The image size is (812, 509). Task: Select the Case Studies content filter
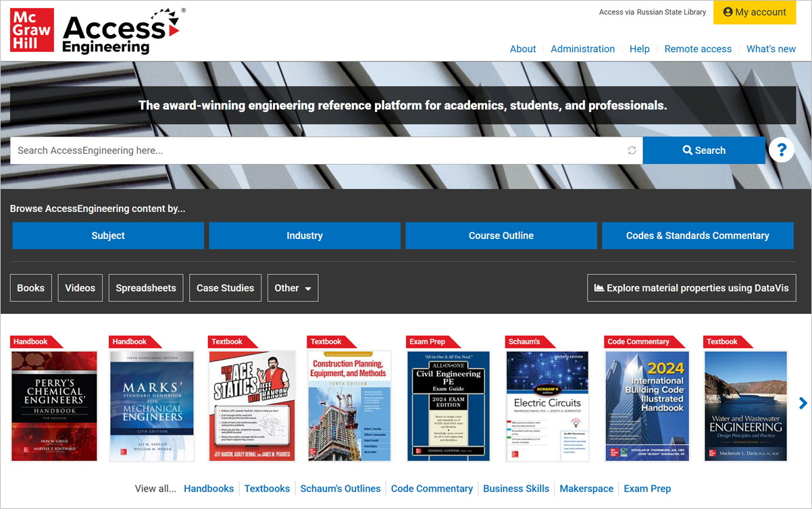[x=225, y=288]
